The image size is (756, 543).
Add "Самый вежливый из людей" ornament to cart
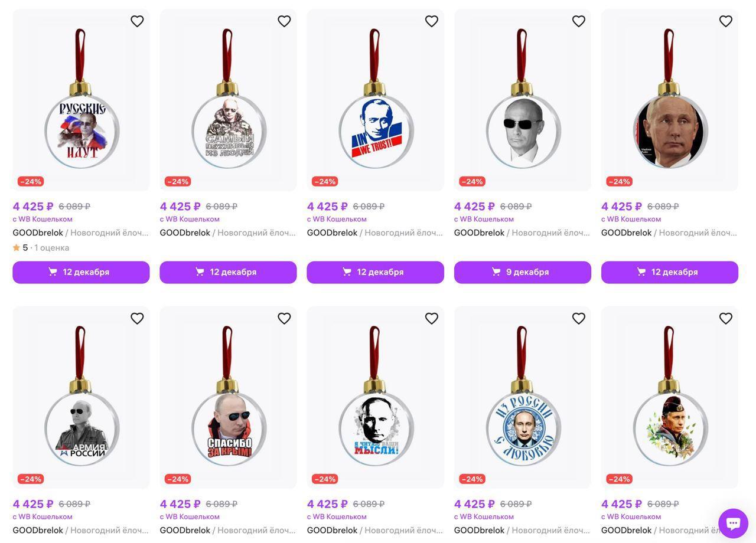(228, 272)
